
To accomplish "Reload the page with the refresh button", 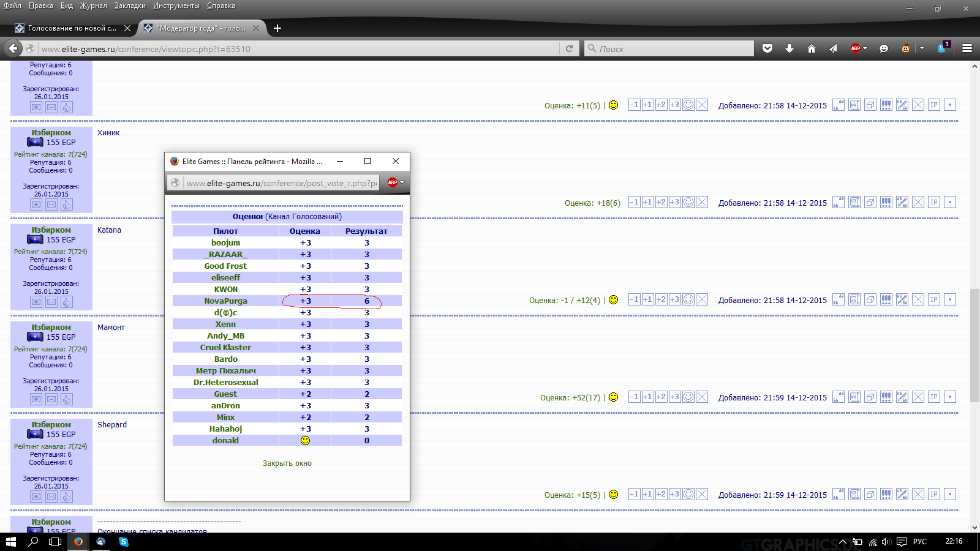I will 569,49.
